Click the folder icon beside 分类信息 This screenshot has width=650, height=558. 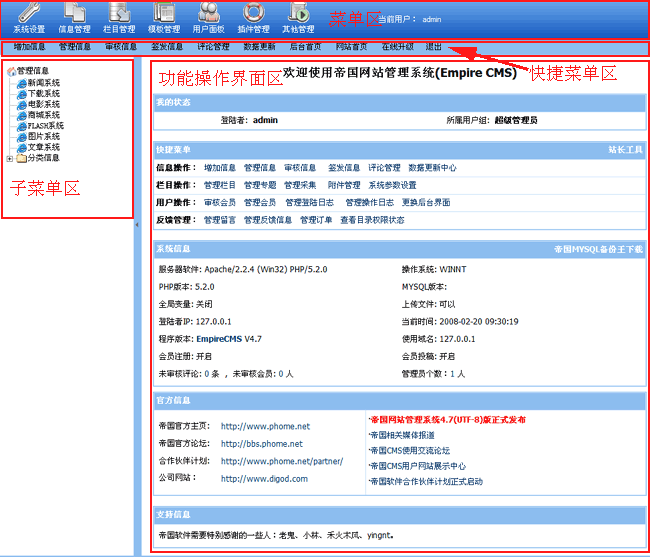click(22, 158)
